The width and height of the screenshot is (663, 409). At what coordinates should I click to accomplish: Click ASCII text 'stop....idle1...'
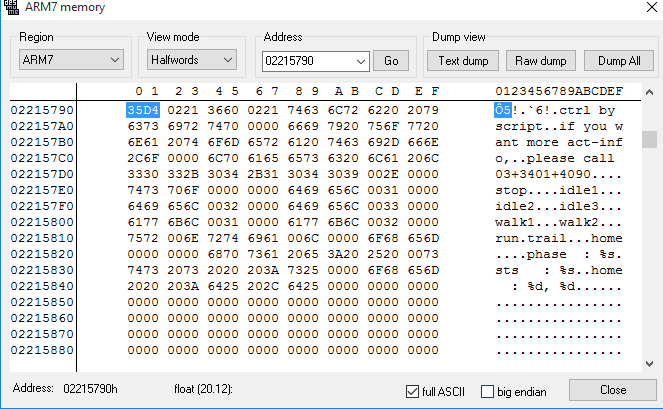[x=559, y=190]
